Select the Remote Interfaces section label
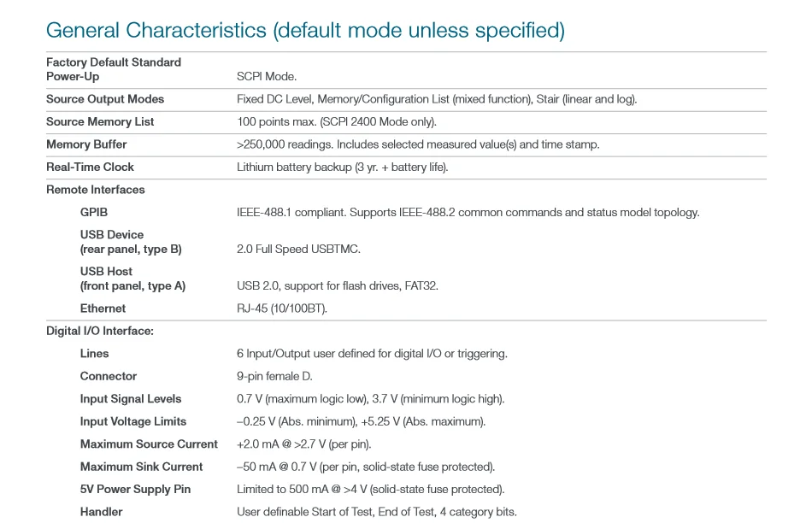This screenshot has width=812, height=523. tap(96, 190)
